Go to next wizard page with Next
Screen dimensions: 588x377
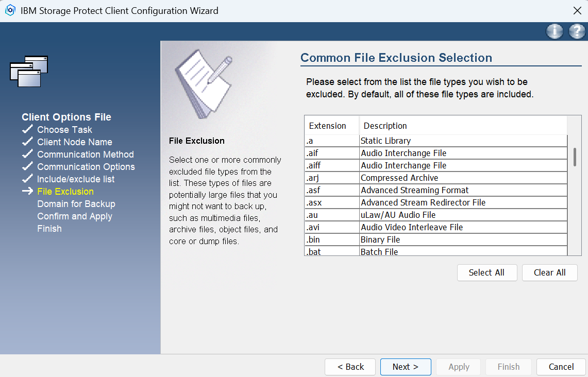(405, 367)
